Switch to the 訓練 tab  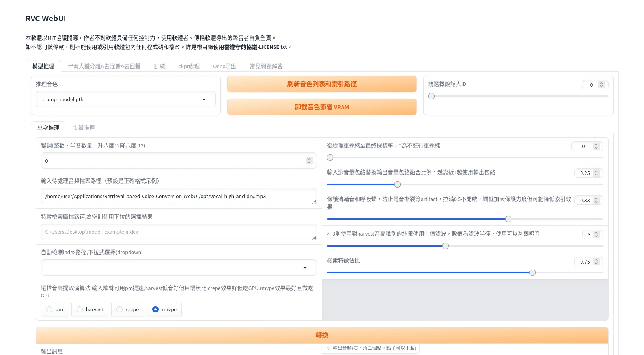tap(159, 66)
